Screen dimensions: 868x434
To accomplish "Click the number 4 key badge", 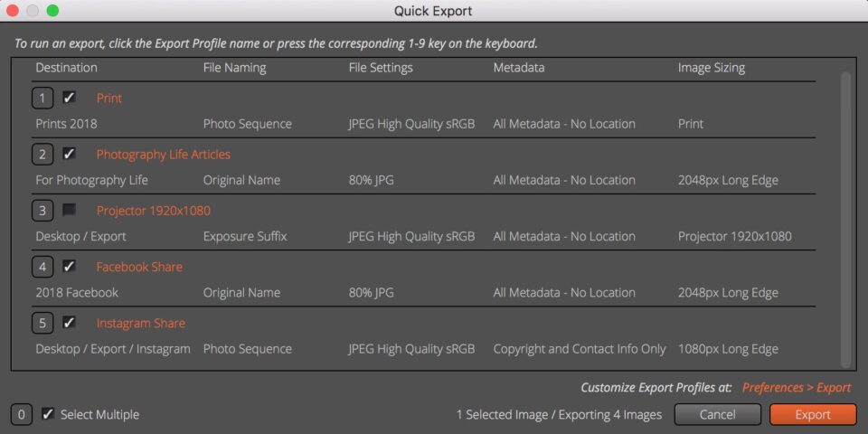I will click(42, 267).
